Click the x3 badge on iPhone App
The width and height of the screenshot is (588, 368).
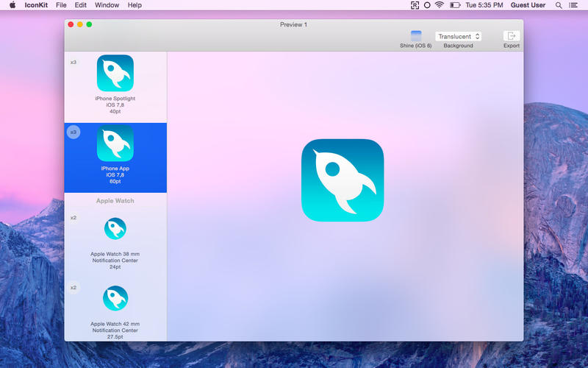click(x=73, y=132)
